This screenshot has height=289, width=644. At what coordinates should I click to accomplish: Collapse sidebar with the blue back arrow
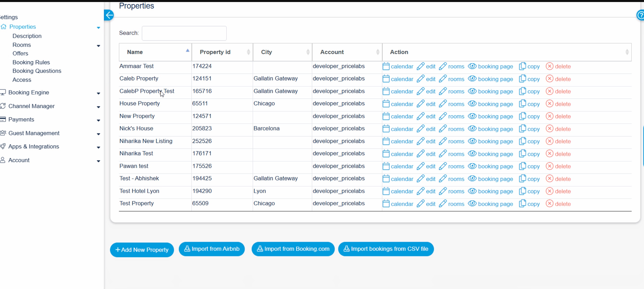pos(109,15)
